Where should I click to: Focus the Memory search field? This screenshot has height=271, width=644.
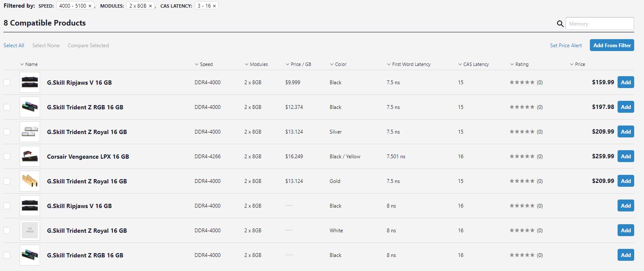600,24
